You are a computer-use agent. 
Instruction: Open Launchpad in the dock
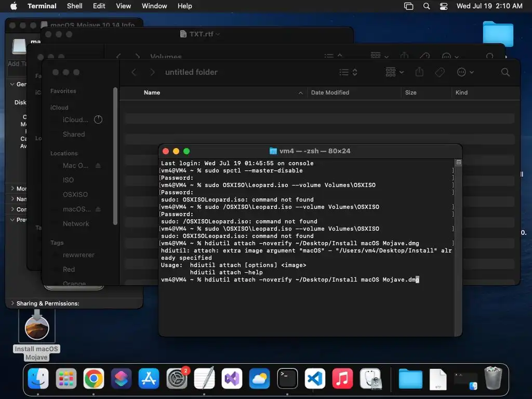[x=66, y=378]
